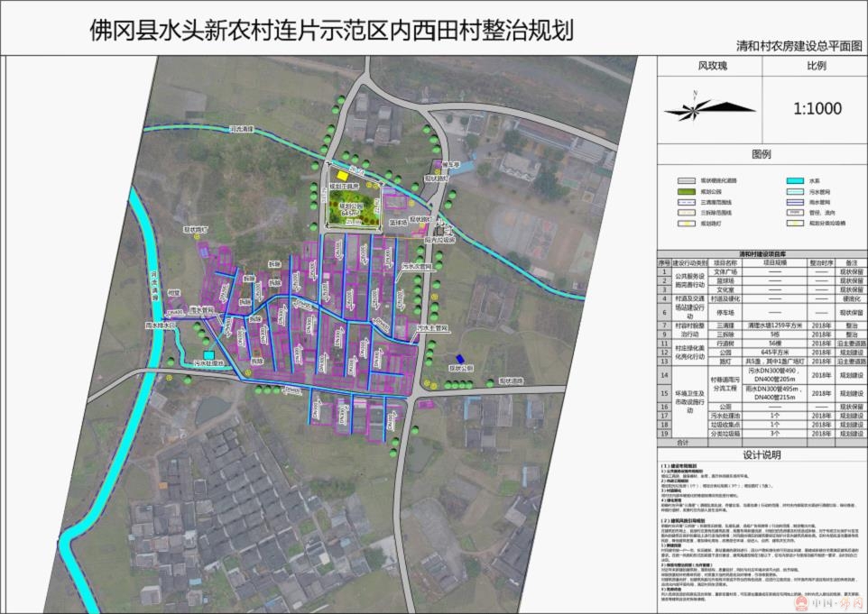Click the 雨水管网 legend swatch

coord(796,203)
